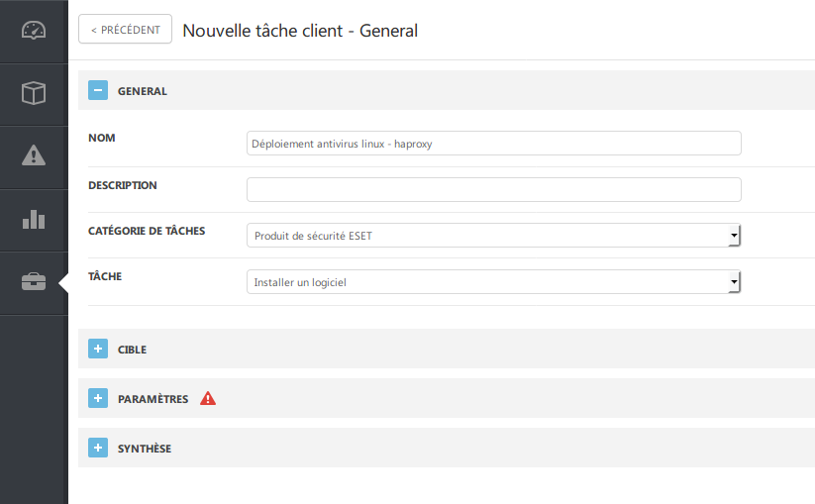The image size is (815, 504).
Task: Focus the empty Description field
Action: (493, 190)
